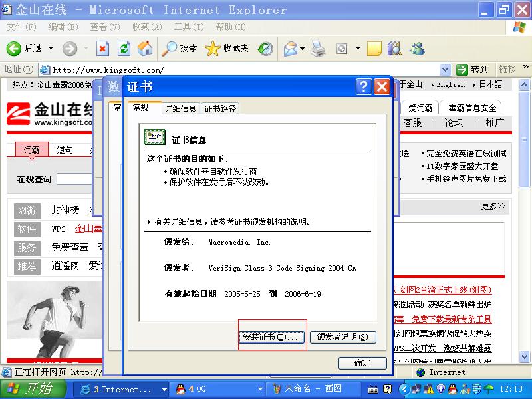Screen dimensions: 532x399
Task: Open the 论坛 link
Action: point(454,123)
